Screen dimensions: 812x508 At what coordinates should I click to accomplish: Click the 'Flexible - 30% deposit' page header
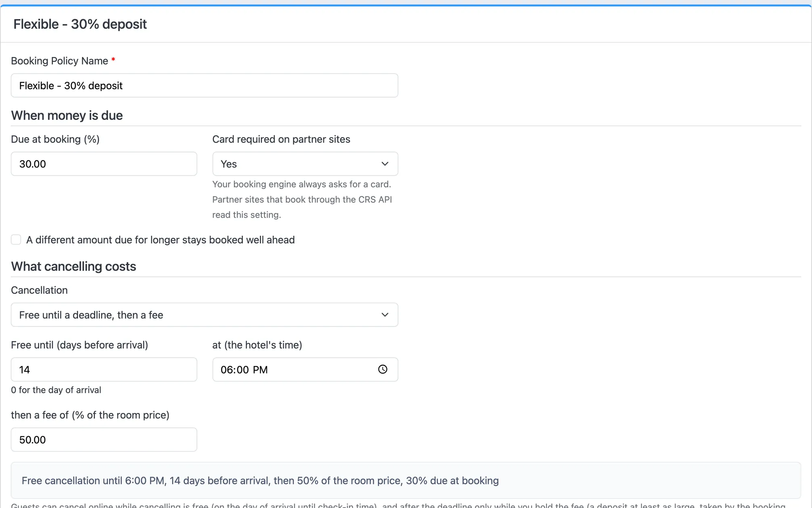coord(80,24)
